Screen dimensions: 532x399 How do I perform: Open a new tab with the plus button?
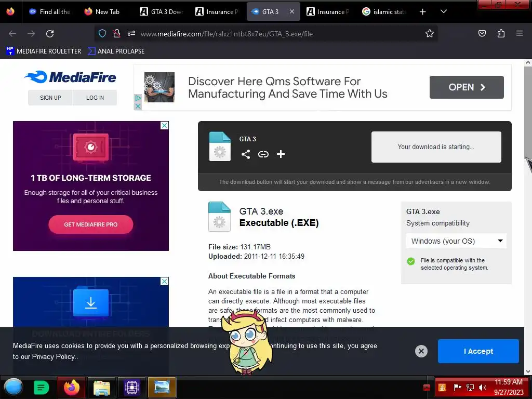tap(423, 12)
